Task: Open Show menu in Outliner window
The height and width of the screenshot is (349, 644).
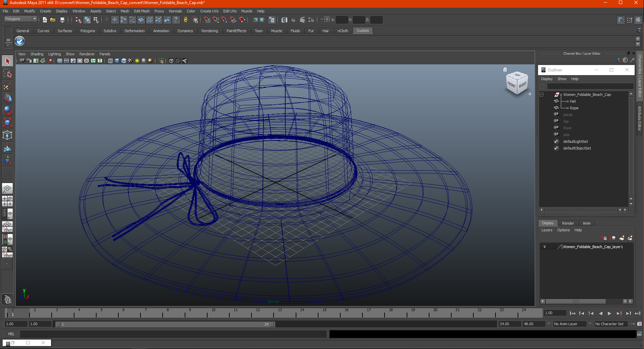Action: (x=562, y=79)
